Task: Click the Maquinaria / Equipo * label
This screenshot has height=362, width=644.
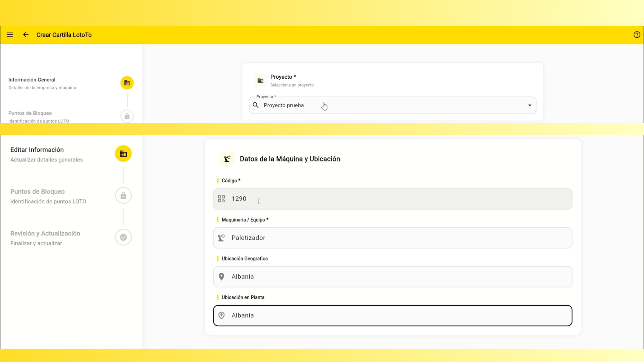Action: click(x=245, y=220)
